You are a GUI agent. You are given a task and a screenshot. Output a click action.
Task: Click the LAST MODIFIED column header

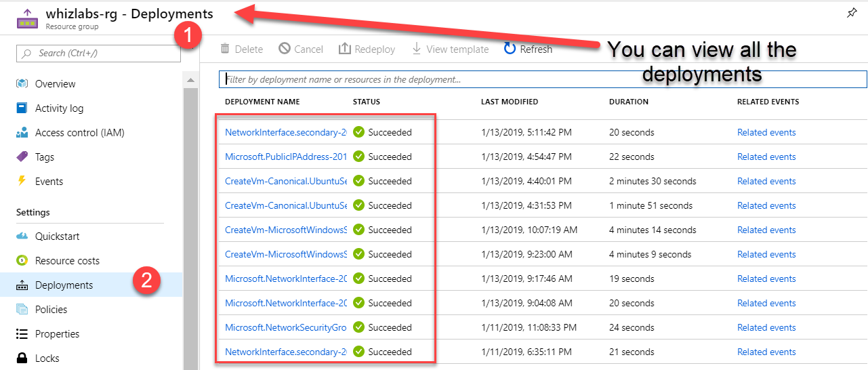click(510, 102)
